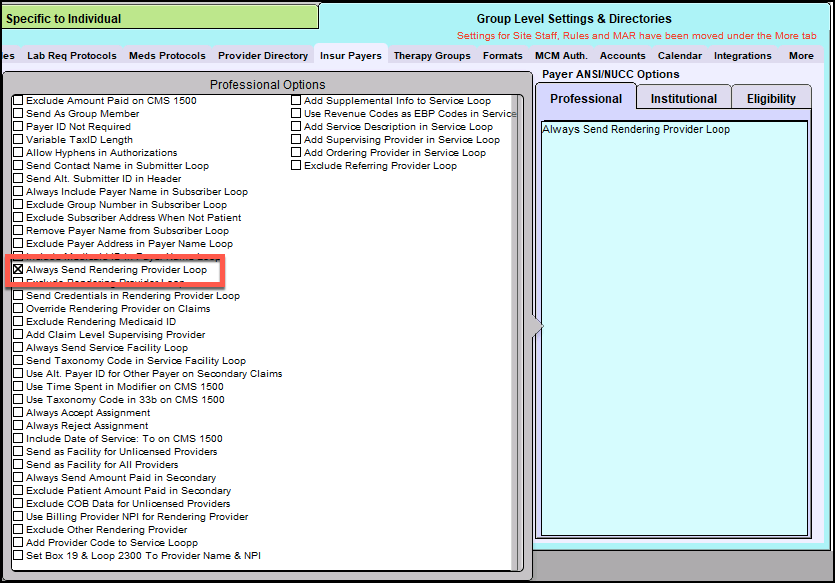The width and height of the screenshot is (835, 583).
Task: Enable Add Provider Code to Service Loopp
Action: (x=18, y=543)
